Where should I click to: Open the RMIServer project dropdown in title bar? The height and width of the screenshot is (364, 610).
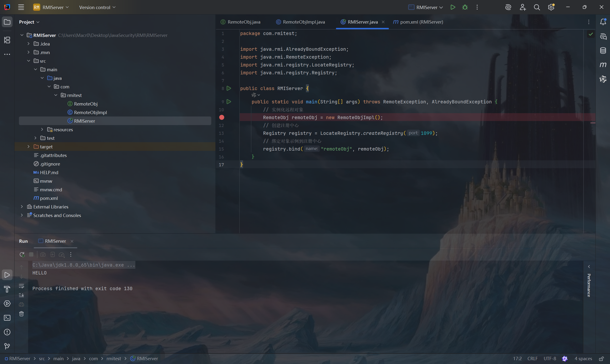click(x=51, y=7)
